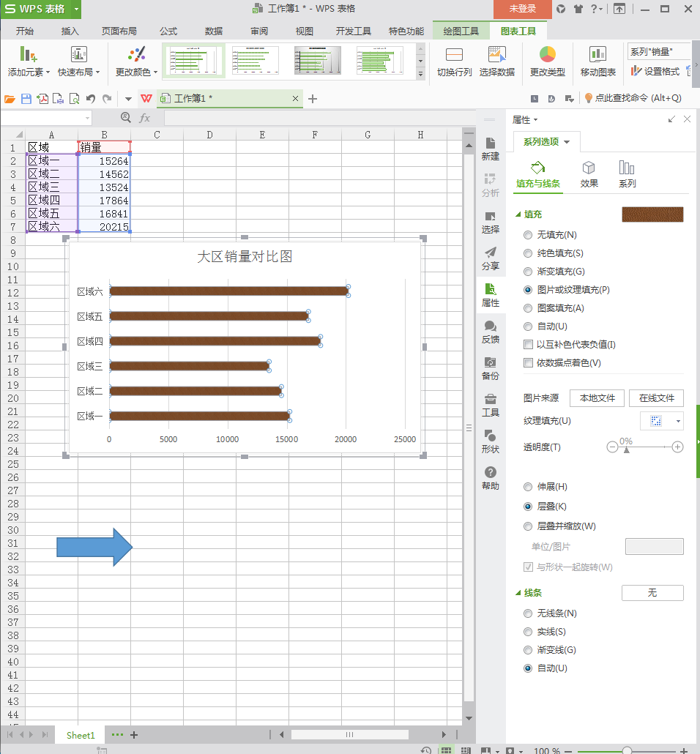Click Move Chart (移动图表) icon
The width and height of the screenshot is (700, 754).
(597, 54)
